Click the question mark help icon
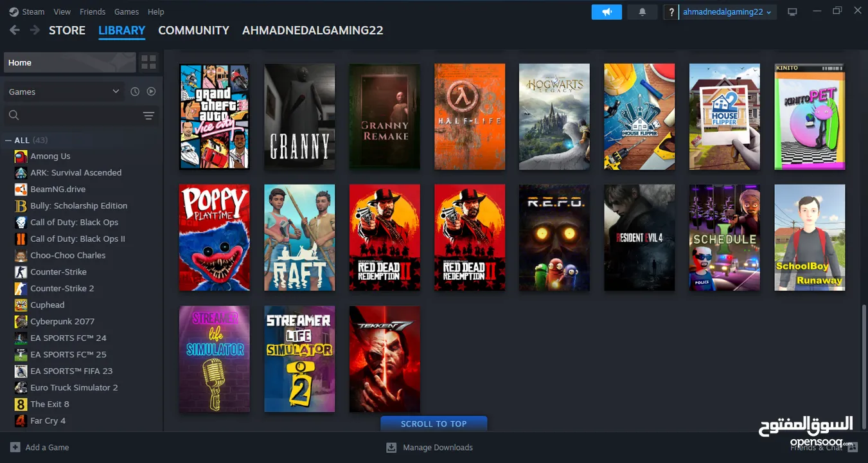The height and width of the screenshot is (463, 868). [x=671, y=12]
